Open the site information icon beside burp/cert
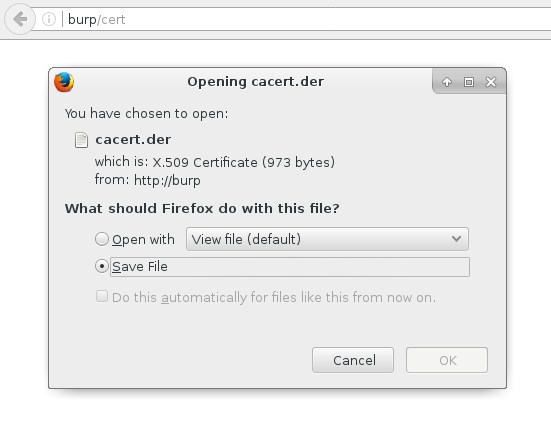Viewport: 551px width, 421px height. (49, 19)
